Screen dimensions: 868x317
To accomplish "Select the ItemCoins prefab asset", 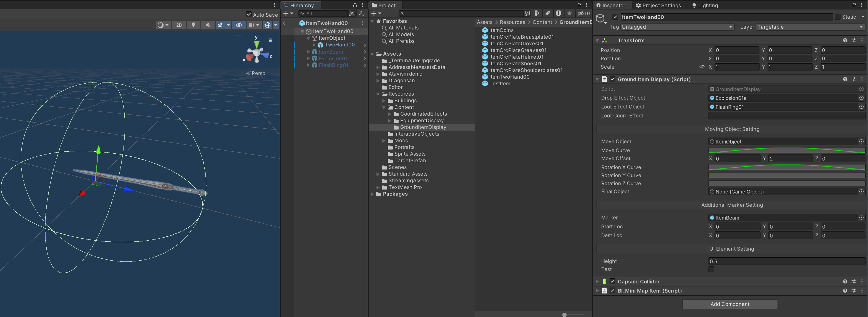I will (x=501, y=30).
